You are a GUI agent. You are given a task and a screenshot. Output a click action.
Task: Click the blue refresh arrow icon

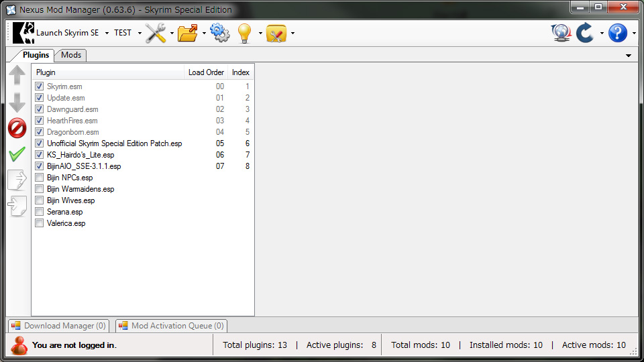585,33
